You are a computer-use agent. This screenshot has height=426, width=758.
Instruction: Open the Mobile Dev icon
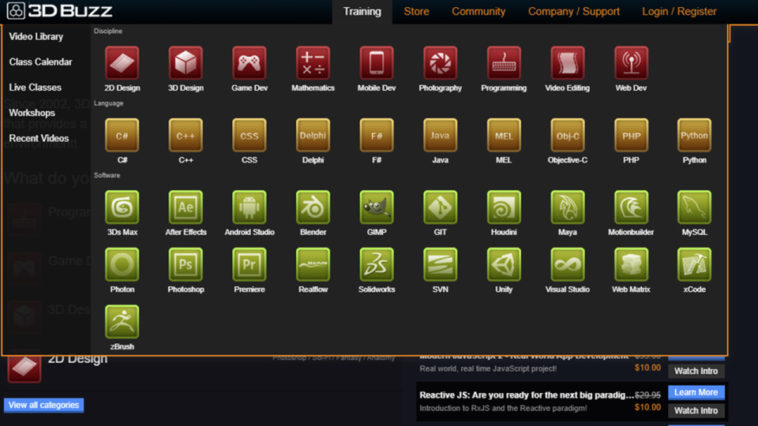[x=377, y=63]
